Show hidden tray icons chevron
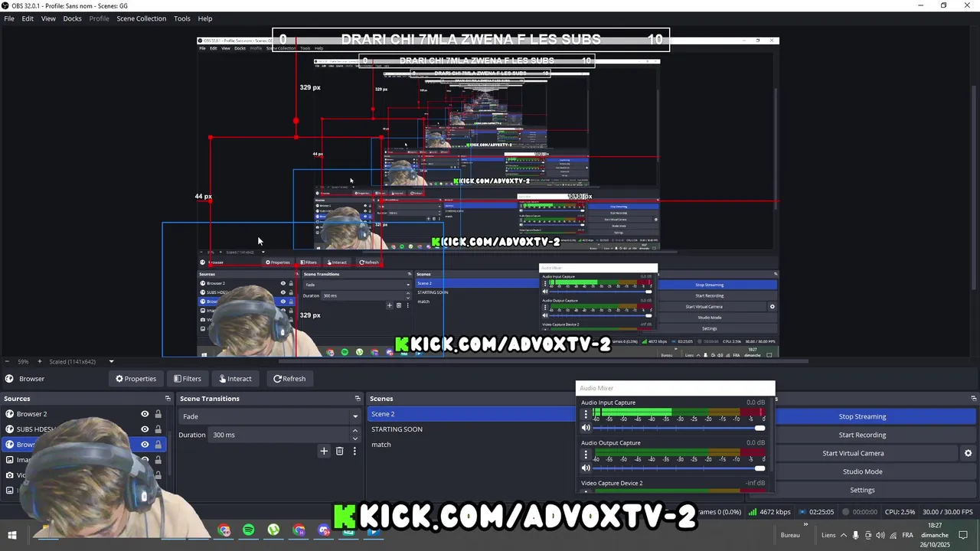This screenshot has width=980, height=551. pos(844,536)
